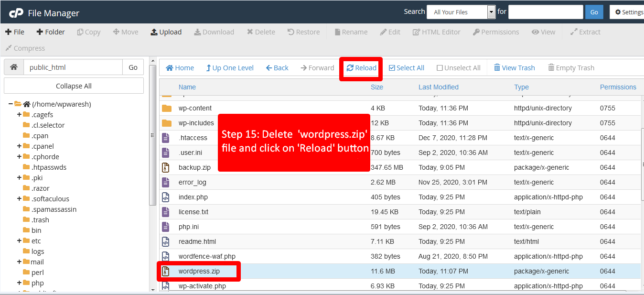Focus the public_html path input
Screen dimensions: 644x295
(73, 67)
